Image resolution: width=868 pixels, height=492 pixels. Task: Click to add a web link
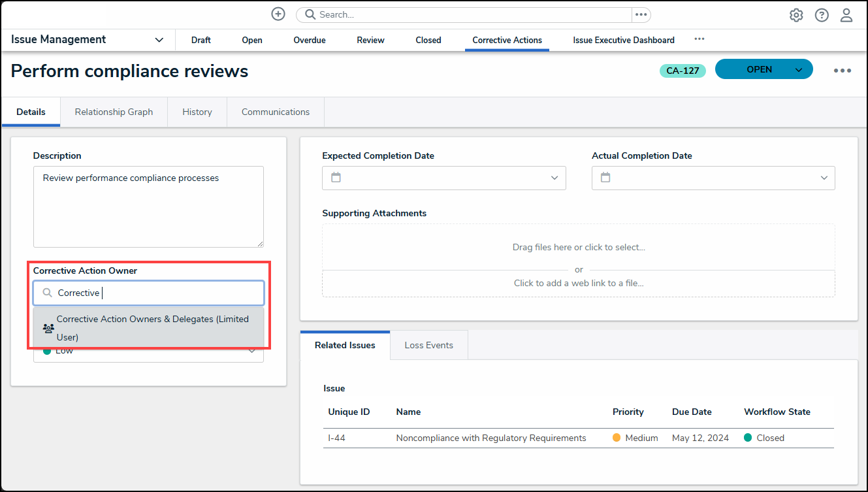point(579,283)
